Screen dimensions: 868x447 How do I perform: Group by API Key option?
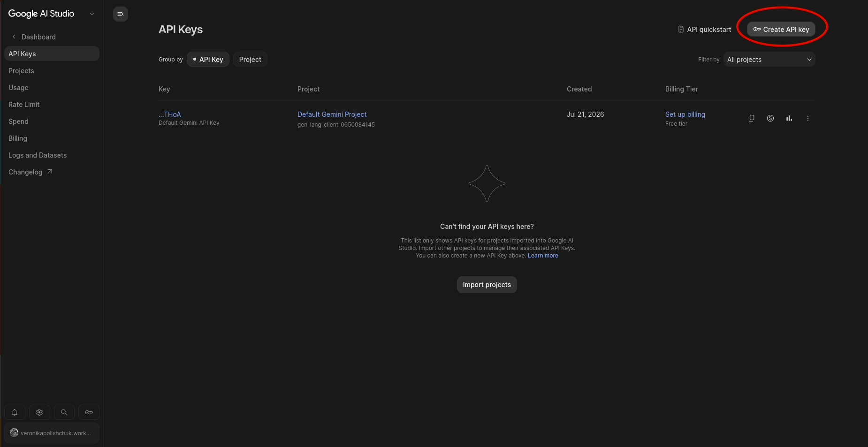208,60
